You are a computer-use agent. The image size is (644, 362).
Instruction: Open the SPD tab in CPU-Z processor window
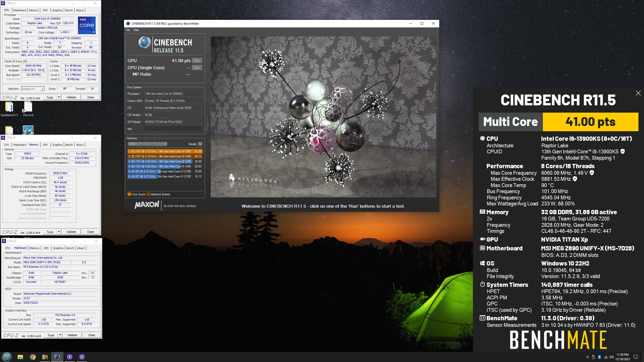click(45, 10)
